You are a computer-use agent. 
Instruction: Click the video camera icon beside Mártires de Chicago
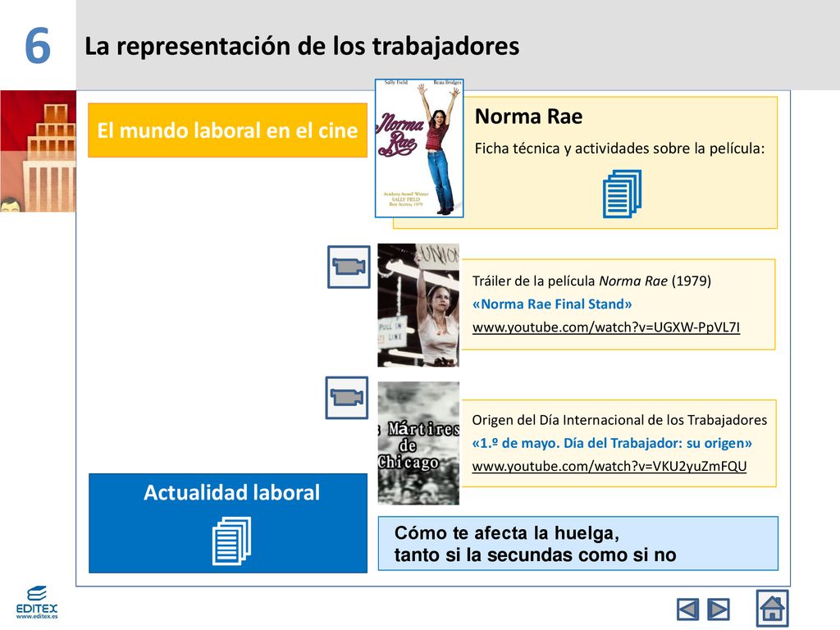tap(347, 398)
